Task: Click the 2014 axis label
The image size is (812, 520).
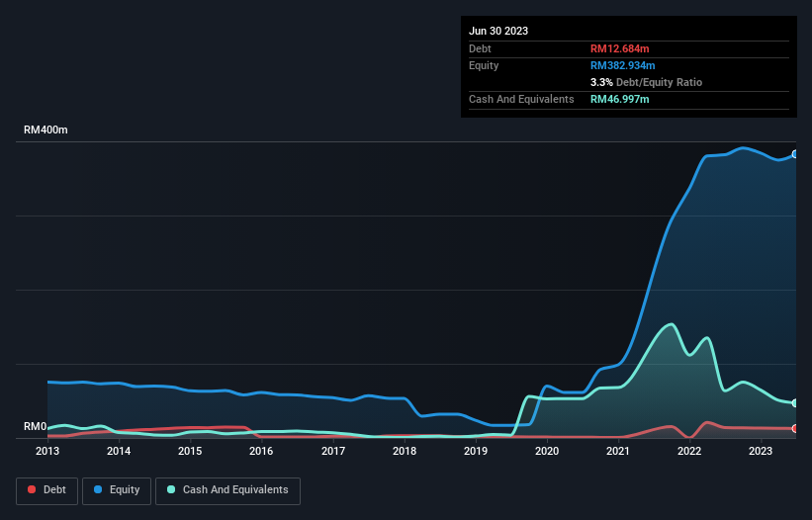Action: click(x=119, y=451)
